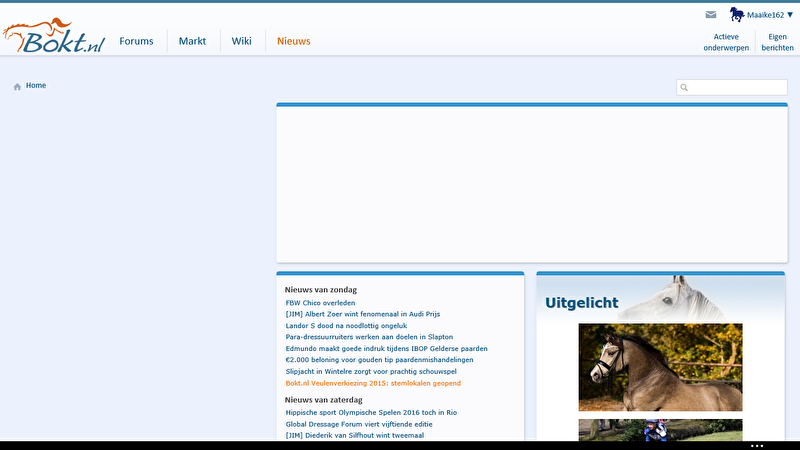Open the three-dots overflow menu
Viewport: 800px width, 450px height.
pos(757,446)
